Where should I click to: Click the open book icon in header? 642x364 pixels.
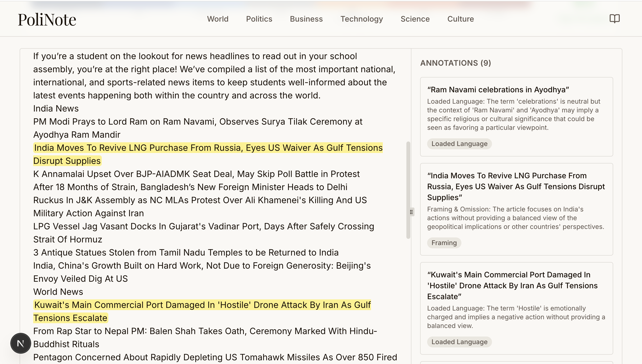(614, 19)
